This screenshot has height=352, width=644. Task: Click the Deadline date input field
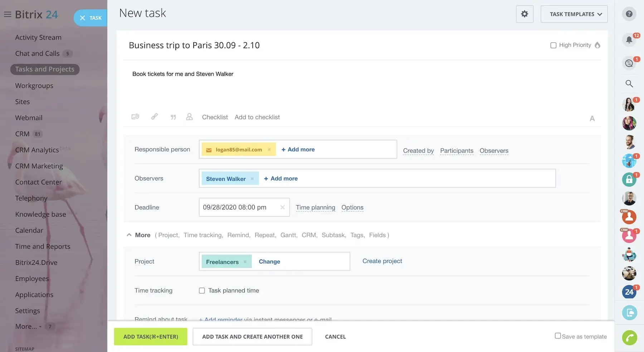pos(238,207)
